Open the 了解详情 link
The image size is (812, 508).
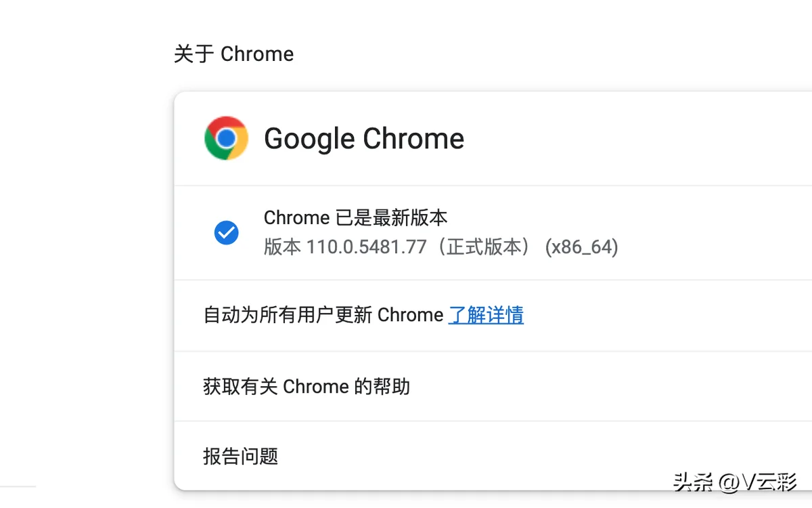coord(486,315)
